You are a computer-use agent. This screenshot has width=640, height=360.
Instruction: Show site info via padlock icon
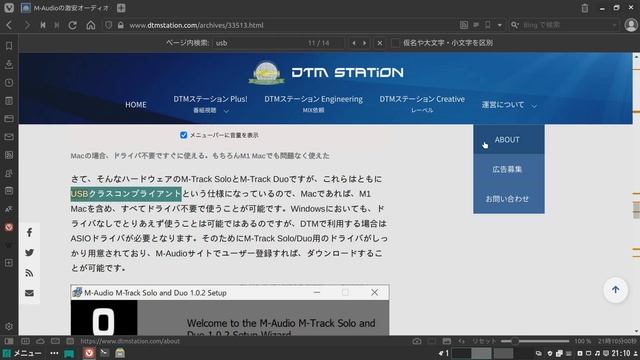click(x=121, y=25)
